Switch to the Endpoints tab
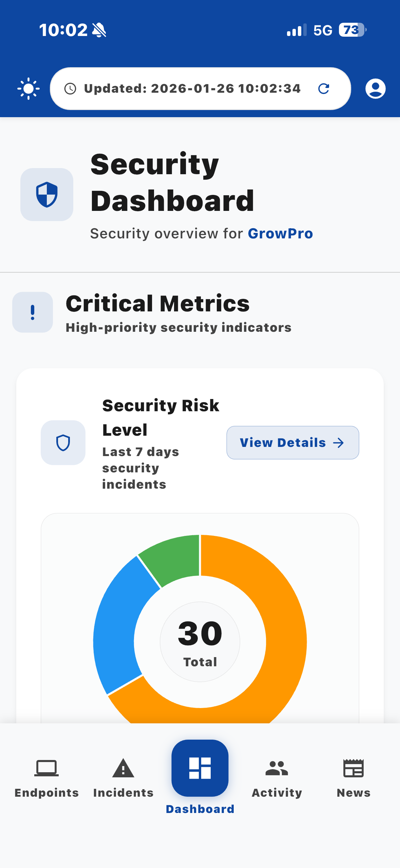Viewport: 400px width, 868px height. pos(46,778)
